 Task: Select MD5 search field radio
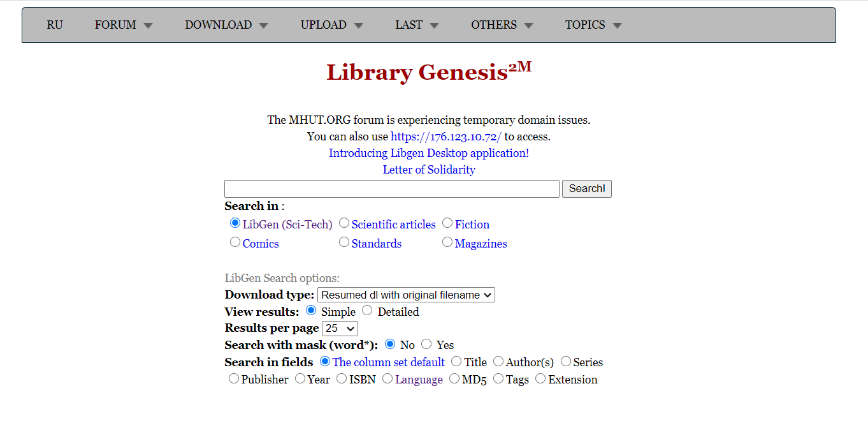pyautogui.click(x=454, y=378)
